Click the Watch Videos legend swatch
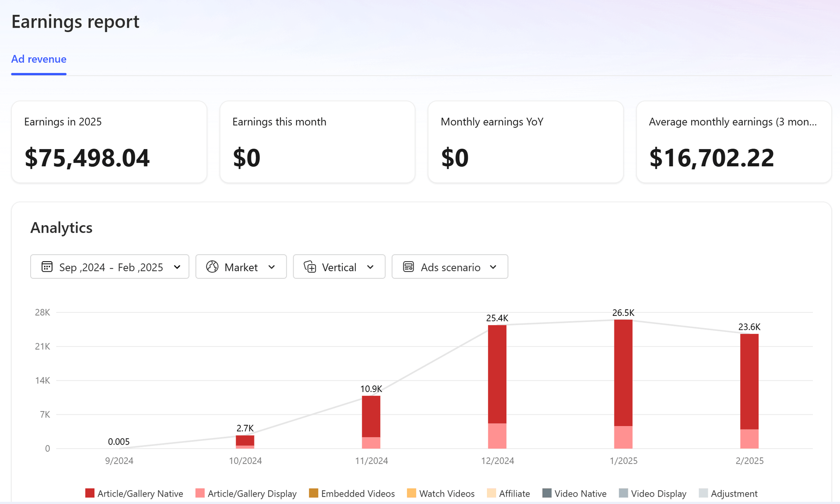This screenshot has width=840, height=504. point(411,493)
